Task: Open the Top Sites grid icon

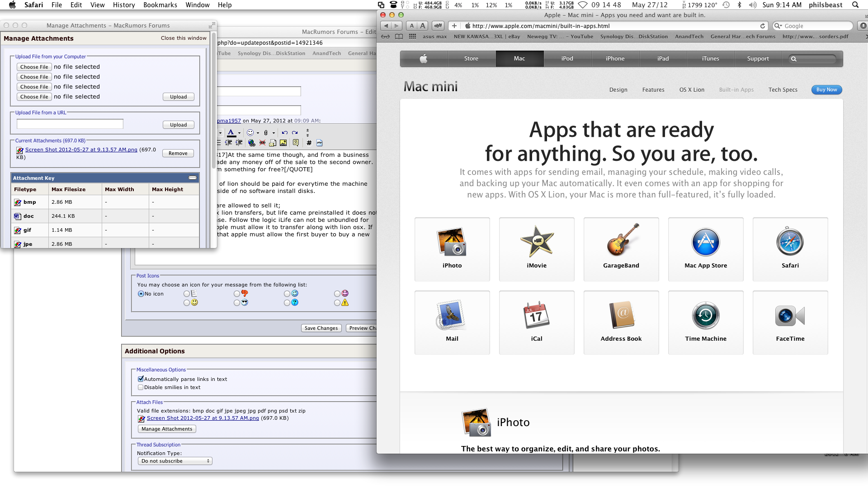Action: [x=412, y=37]
